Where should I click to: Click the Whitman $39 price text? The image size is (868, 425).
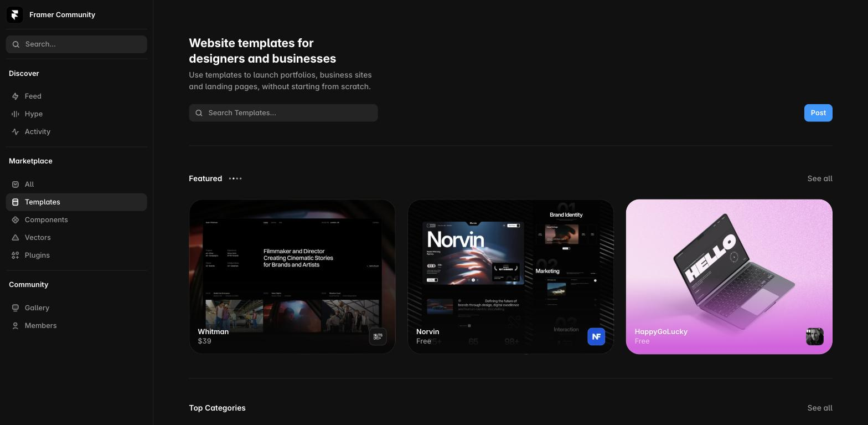[204, 341]
